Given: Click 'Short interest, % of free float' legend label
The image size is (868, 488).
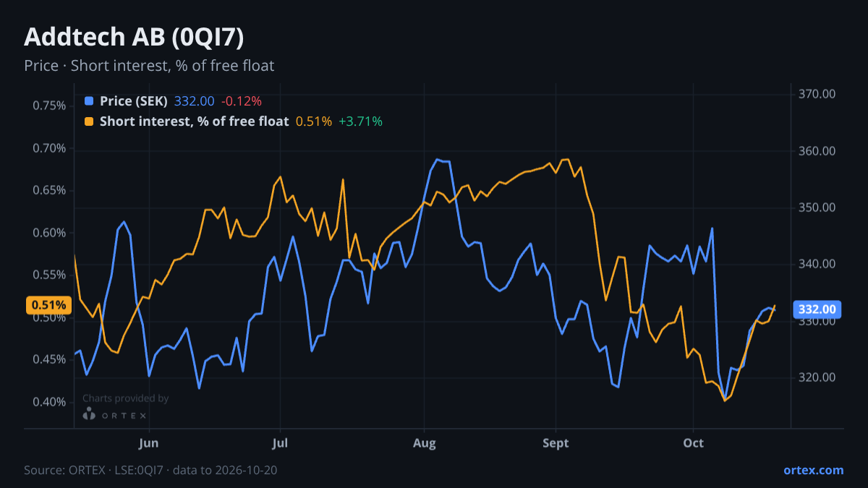Looking at the screenshot, I should tap(194, 121).
